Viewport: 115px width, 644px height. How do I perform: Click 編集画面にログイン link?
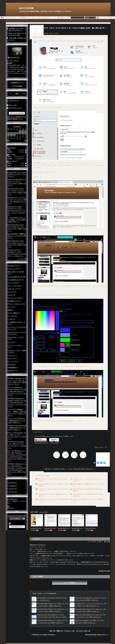[x=18, y=82]
